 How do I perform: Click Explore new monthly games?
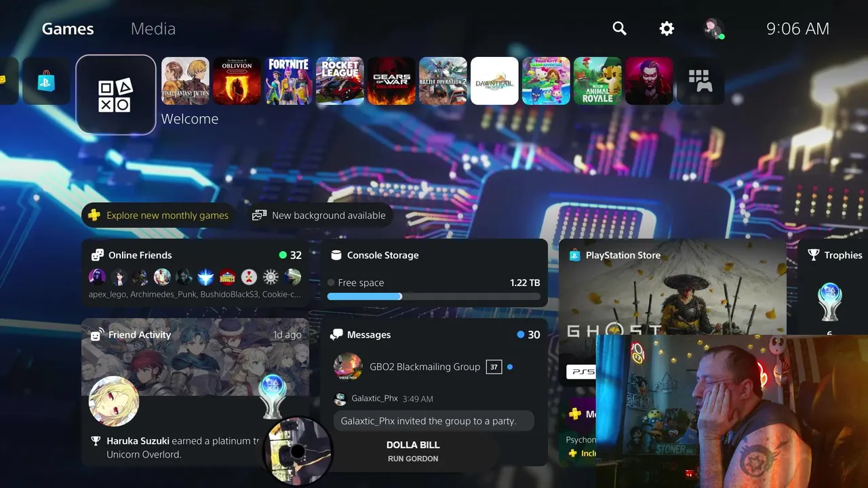tap(159, 216)
